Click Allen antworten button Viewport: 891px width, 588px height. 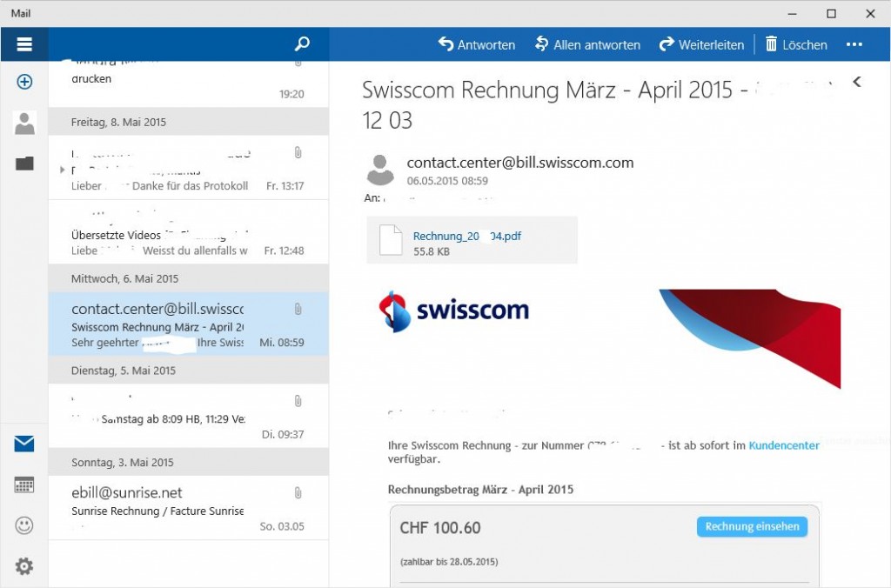[587, 44]
